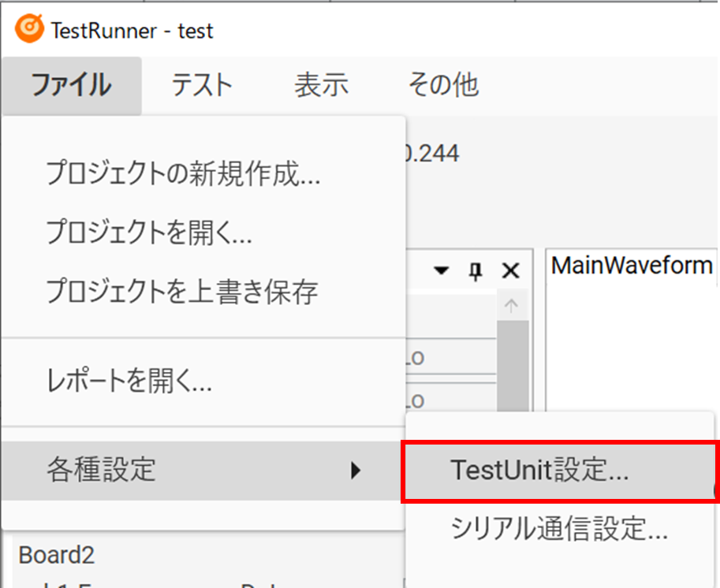This screenshot has width=720, height=588.
Task: Open the panel options dropdown arrow
Action: (x=442, y=271)
